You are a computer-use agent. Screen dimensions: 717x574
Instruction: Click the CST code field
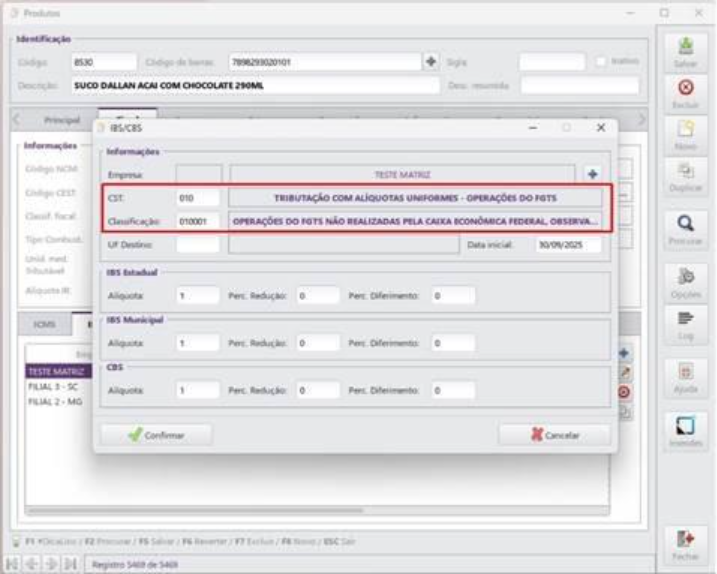pyautogui.click(x=198, y=198)
